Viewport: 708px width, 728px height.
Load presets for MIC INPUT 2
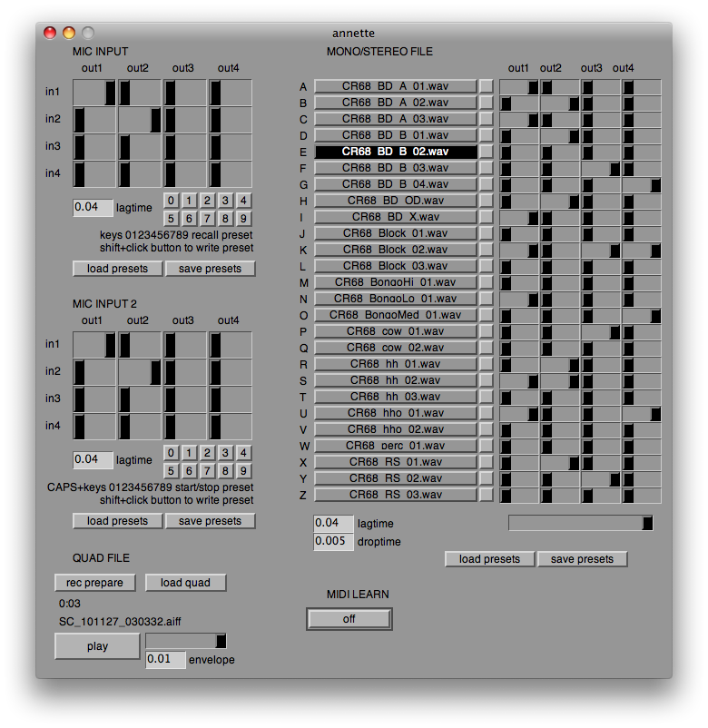117,521
